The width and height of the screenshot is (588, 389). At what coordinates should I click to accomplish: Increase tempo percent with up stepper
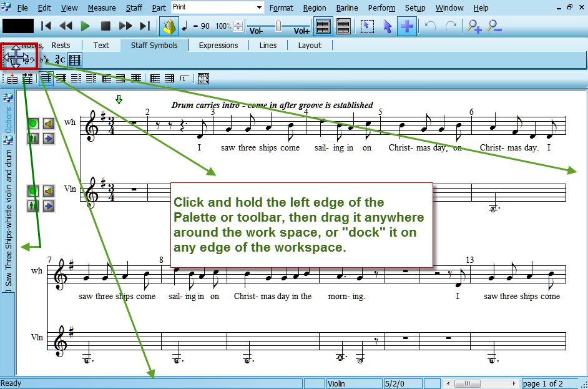tap(238, 24)
